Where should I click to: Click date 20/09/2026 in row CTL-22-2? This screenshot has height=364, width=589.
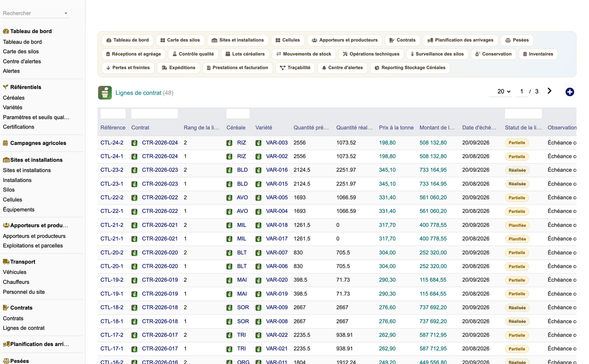pos(476,198)
